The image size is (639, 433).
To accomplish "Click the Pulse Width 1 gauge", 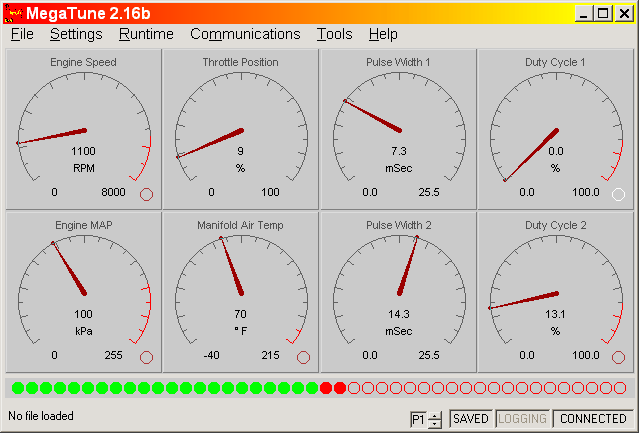I will point(399,130).
